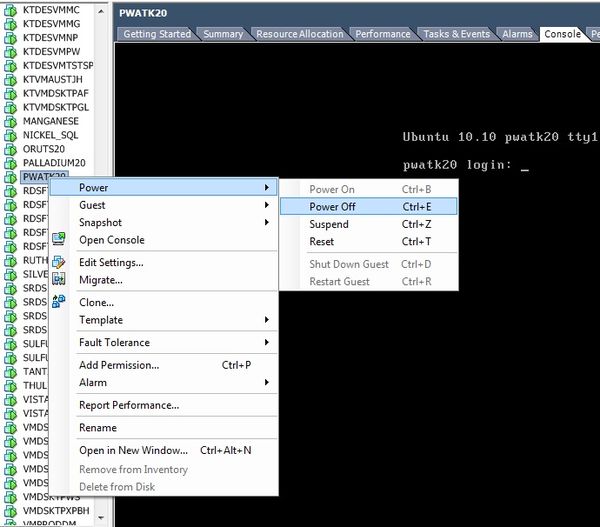Click the Clone icon in context menu
600x527 pixels.
coord(59,301)
